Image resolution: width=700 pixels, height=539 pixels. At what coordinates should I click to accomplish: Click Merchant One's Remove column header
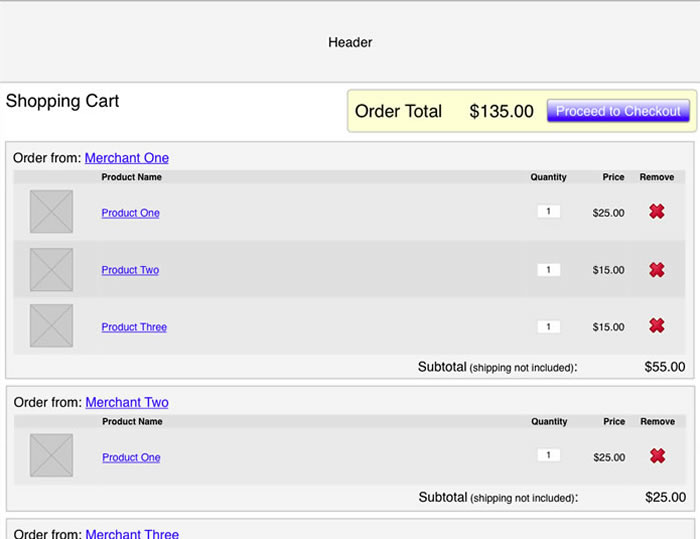(x=657, y=177)
